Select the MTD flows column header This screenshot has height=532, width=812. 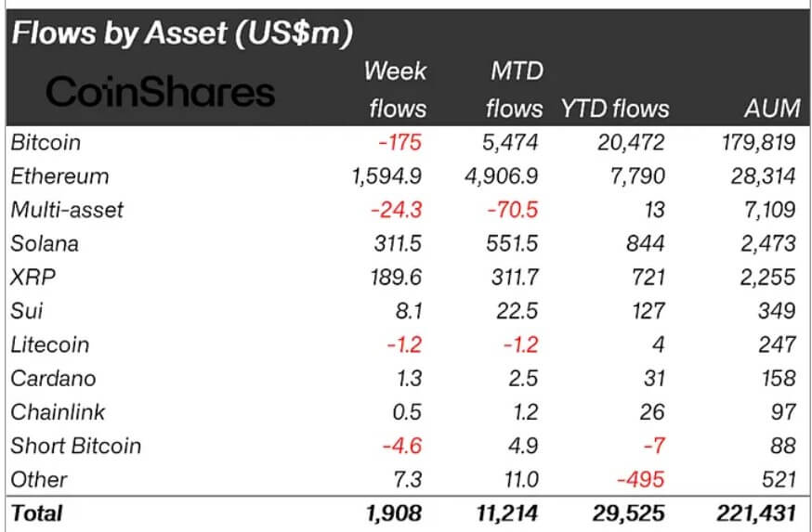point(515,89)
